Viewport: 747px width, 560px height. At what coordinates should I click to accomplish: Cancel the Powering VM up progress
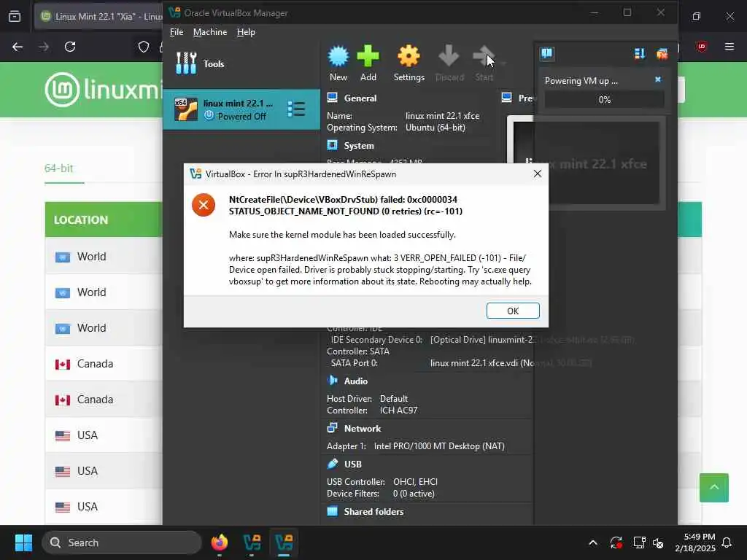point(658,79)
